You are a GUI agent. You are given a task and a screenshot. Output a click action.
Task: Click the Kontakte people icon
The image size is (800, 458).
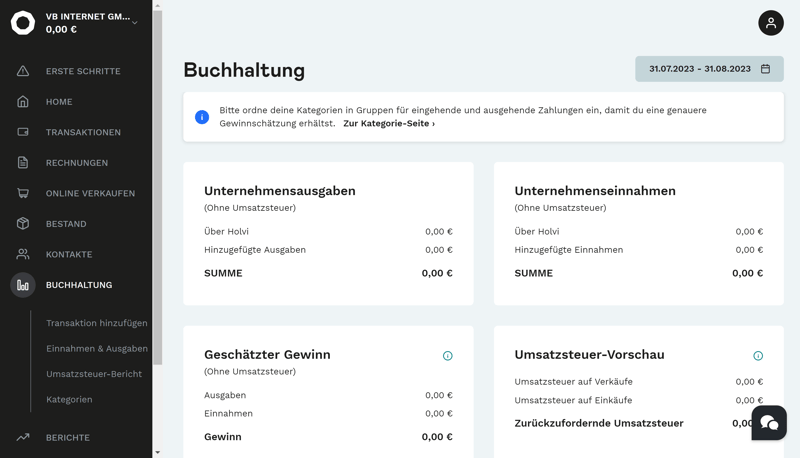[x=23, y=254]
